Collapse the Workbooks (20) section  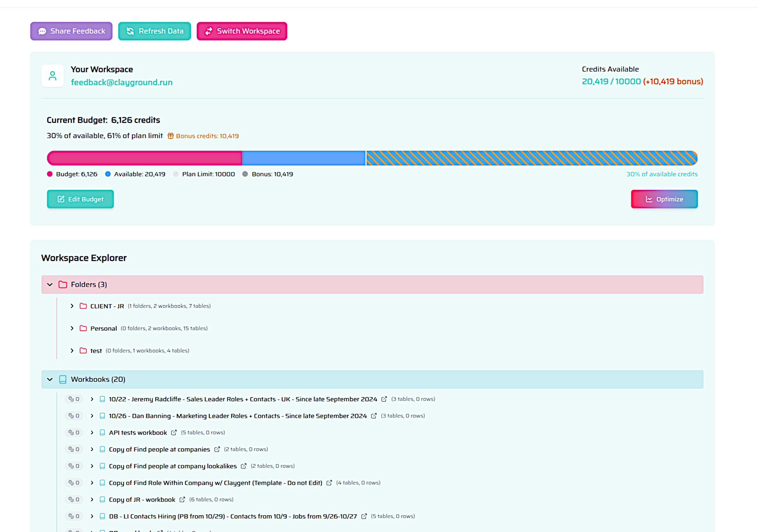pos(50,379)
